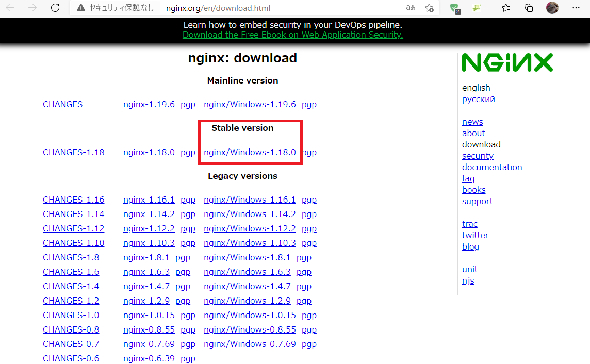The height and width of the screenshot is (364, 590).
Task: Open the news page link
Action: coord(472,122)
